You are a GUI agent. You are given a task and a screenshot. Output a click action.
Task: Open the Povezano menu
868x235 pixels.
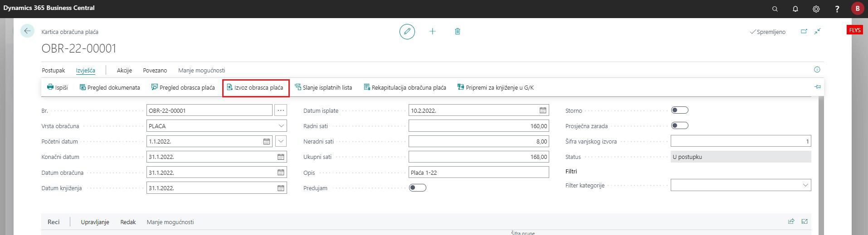155,70
